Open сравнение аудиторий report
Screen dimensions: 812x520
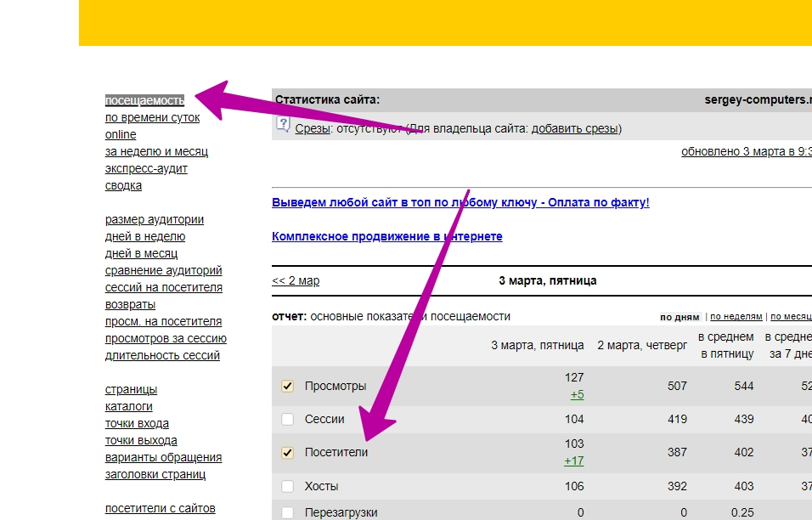coord(164,270)
